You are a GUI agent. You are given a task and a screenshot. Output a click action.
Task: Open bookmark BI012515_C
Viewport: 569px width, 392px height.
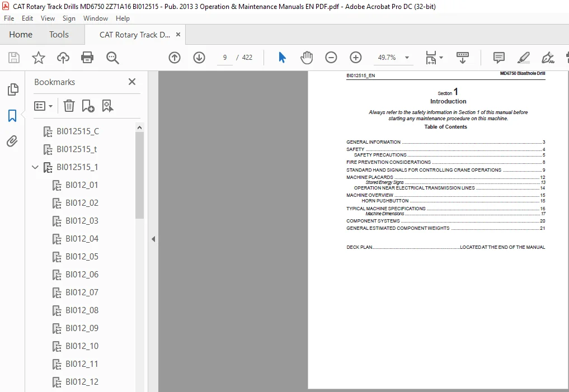click(x=78, y=131)
